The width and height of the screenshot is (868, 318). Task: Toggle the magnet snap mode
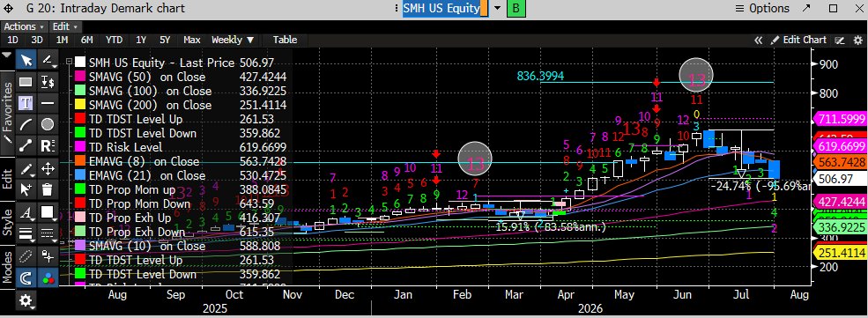point(26,278)
